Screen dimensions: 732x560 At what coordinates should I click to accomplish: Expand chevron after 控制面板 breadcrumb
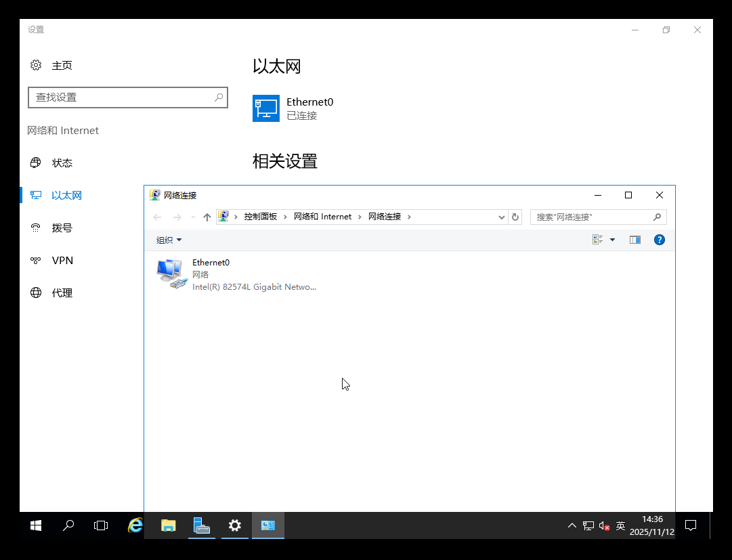click(x=285, y=217)
